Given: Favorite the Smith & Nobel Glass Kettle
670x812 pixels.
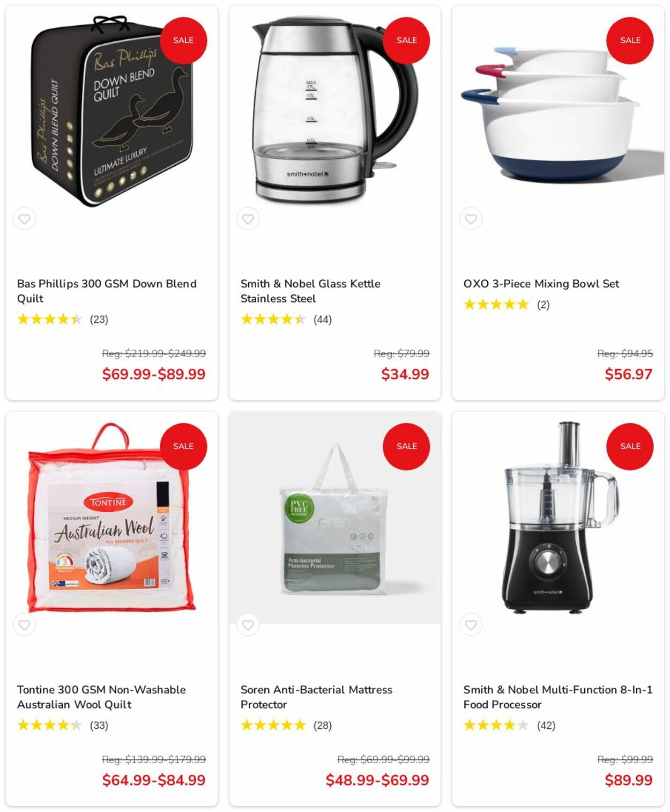Looking at the screenshot, I should point(248,219).
